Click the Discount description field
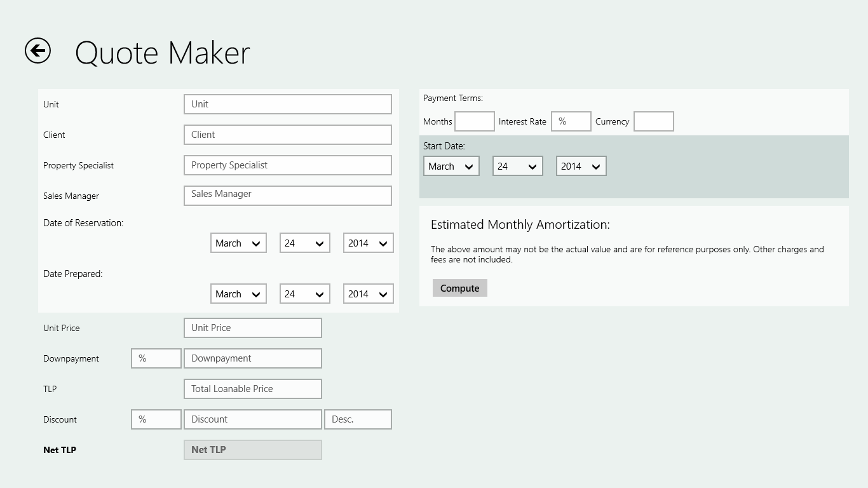This screenshot has width=868, height=488. 358,419
